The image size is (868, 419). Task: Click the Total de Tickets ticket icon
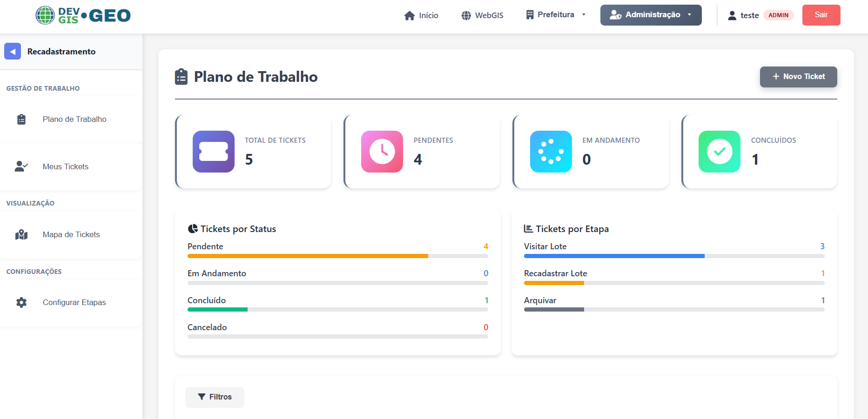[x=213, y=152]
